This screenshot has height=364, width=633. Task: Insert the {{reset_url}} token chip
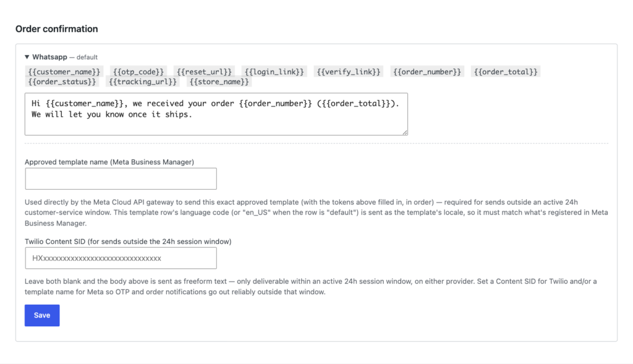click(x=204, y=72)
